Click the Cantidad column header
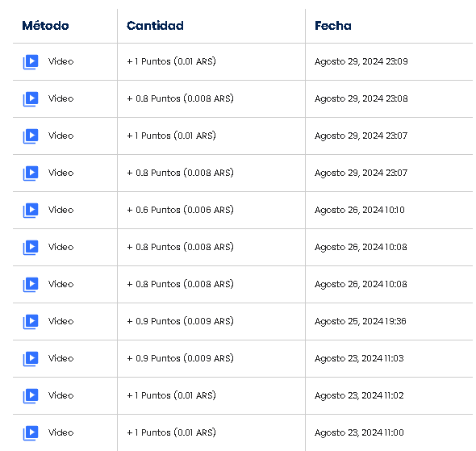476x451 pixels. pyautogui.click(x=155, y=26)
